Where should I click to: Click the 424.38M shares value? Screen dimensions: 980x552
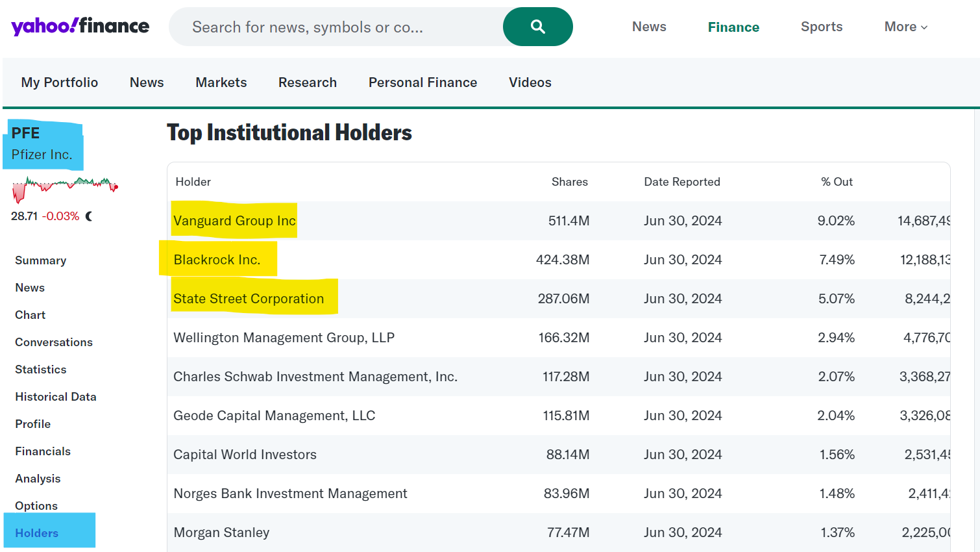click(563, 260)
